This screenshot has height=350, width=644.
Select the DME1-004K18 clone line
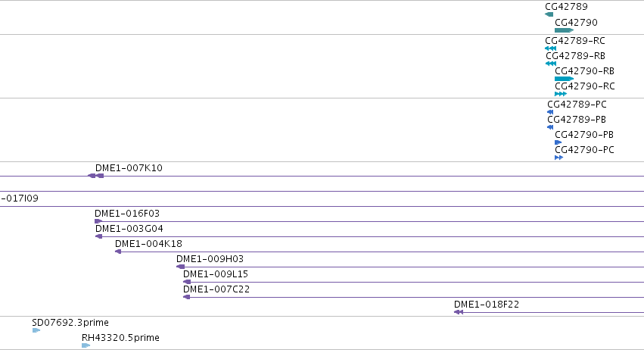click(379, 252)
